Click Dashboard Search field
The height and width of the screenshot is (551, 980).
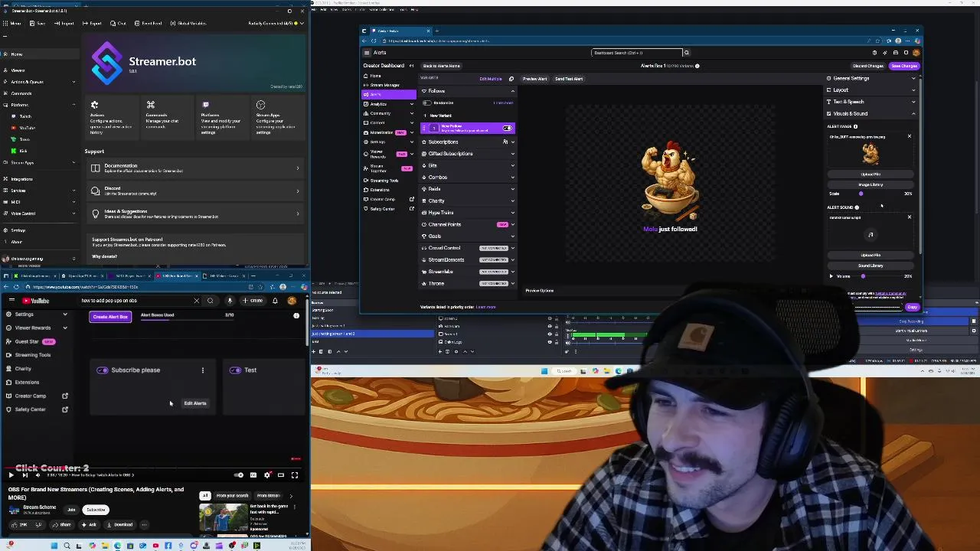click(636, 53)
